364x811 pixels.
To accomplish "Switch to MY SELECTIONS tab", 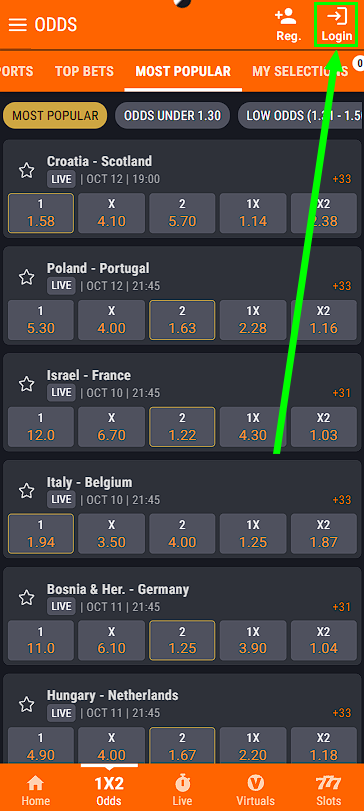I will 300,71.
